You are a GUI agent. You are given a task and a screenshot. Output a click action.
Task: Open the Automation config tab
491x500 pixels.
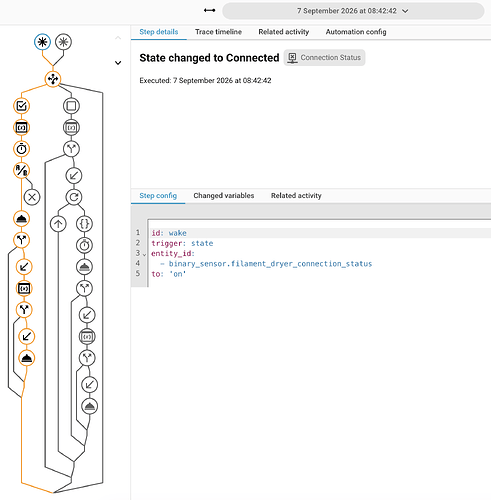pyautogui.click(x=356, y=32)
